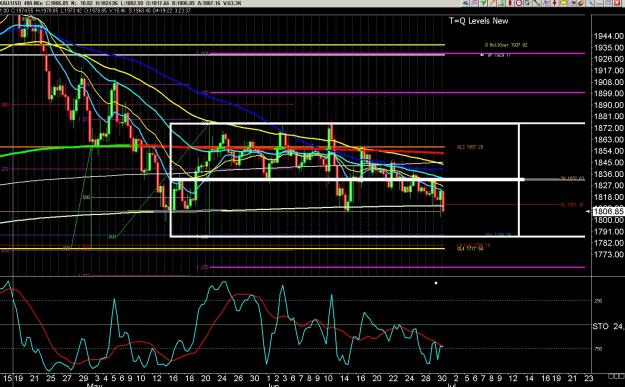625x387 pixels.
Task: Click the green checkmark toolbar icon
Action: 483,3
